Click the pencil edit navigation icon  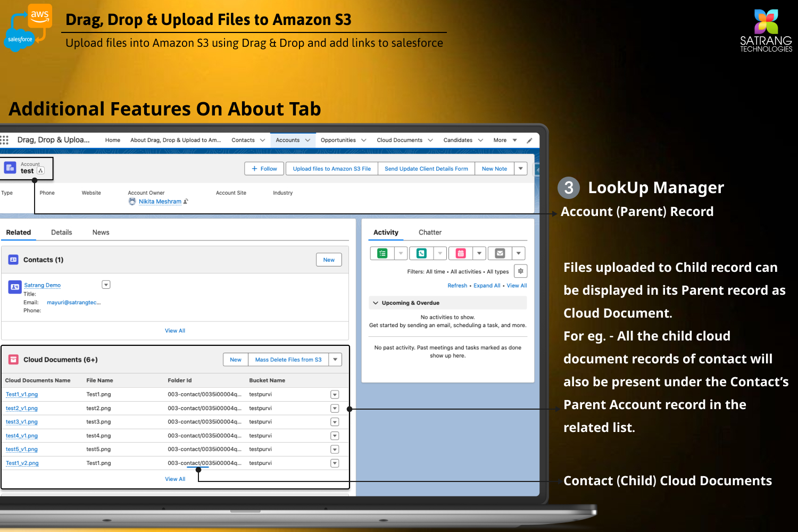[x=529, y=140]
